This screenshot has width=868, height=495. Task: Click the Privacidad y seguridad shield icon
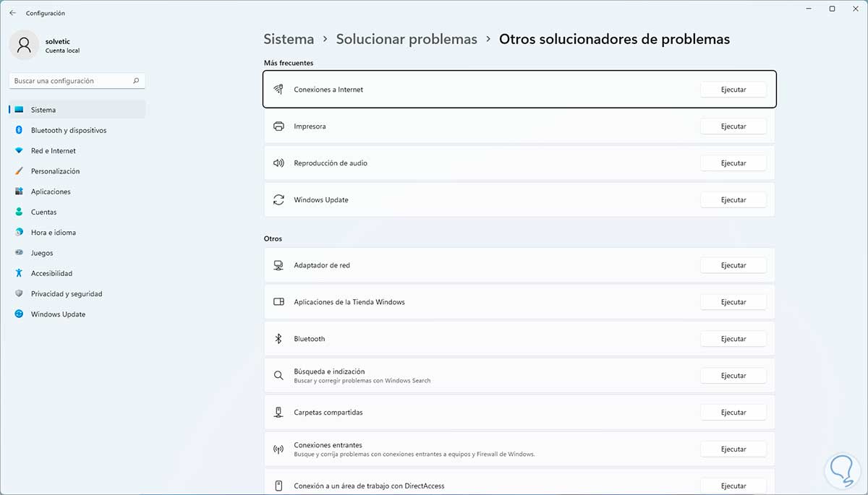pos(19,294)
